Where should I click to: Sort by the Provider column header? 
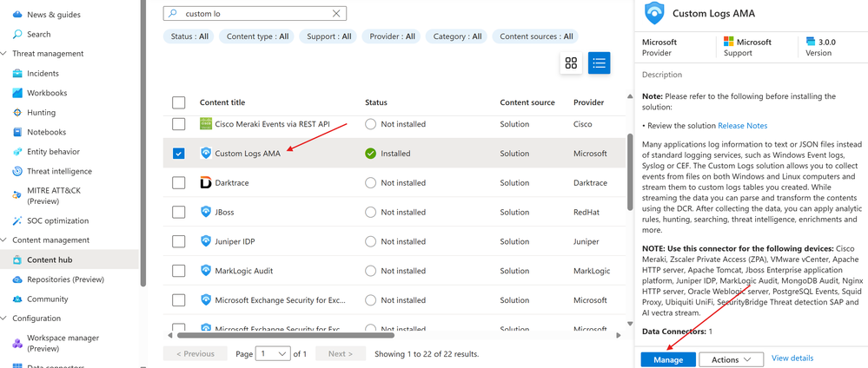pyautogui.click(x=588, y=102)
